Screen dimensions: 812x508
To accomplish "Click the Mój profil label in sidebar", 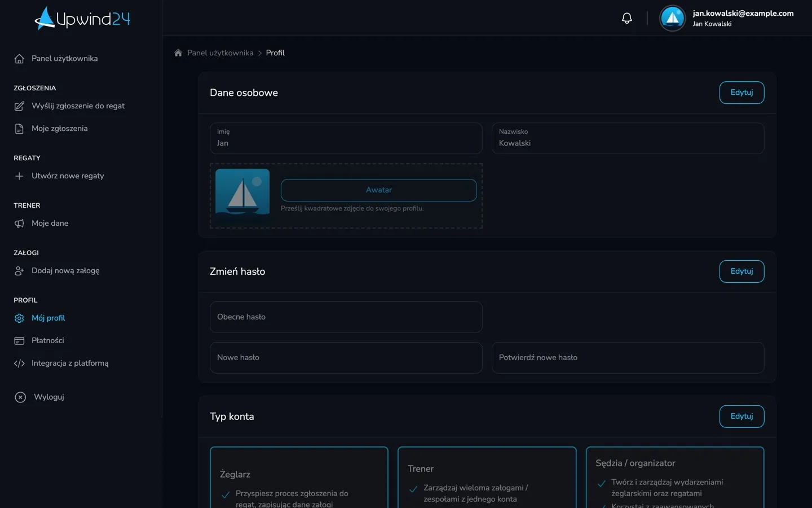I will 48,318.
